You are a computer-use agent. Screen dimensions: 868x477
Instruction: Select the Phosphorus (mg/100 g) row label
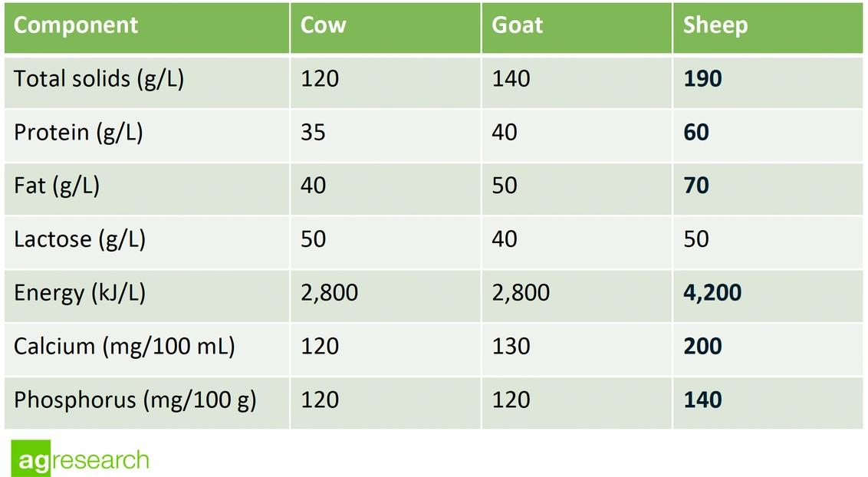pyautogui.click(x=135, y=400)
